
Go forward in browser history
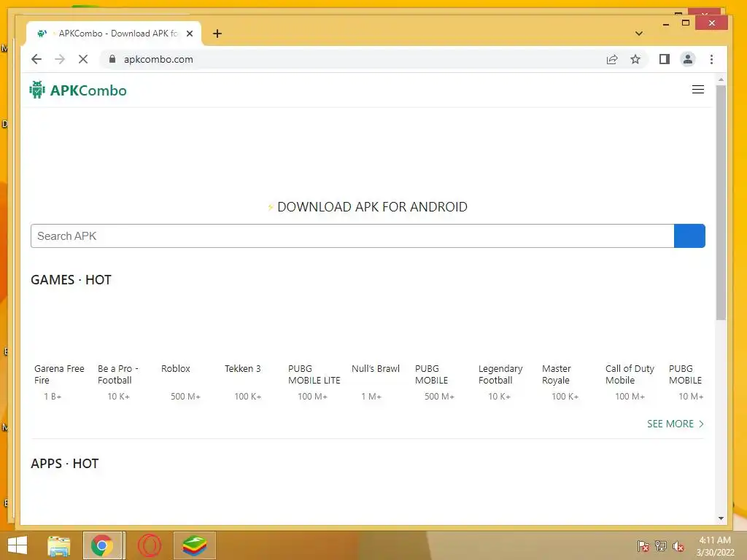(x=60, y=59)
